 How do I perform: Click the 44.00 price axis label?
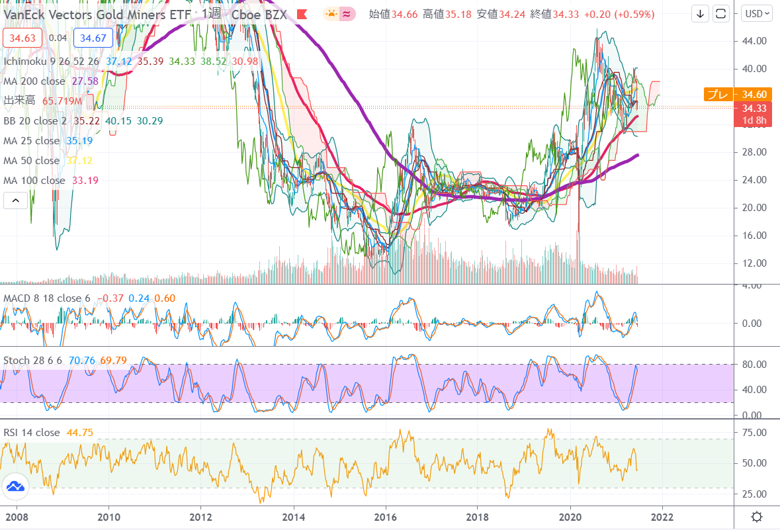[x=754, y=41]
